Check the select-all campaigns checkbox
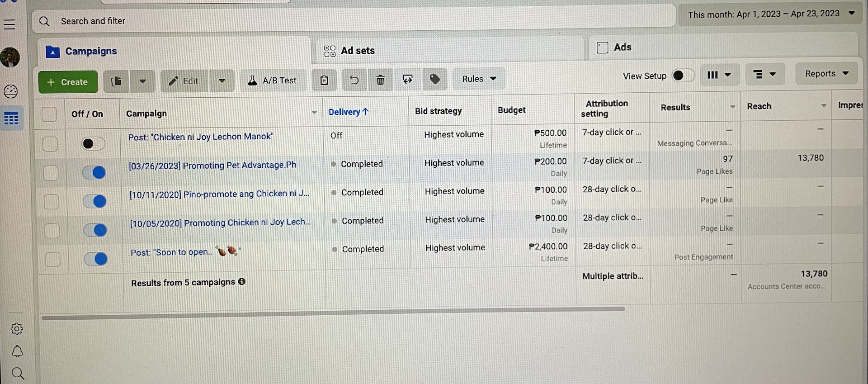868x384 pixels. point(49,114)
